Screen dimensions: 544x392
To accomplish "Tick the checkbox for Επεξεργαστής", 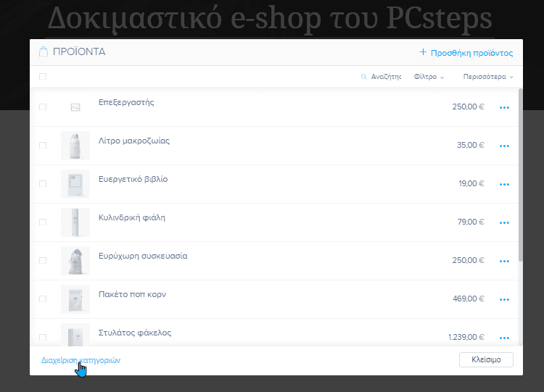I will (x=43, y=107).
